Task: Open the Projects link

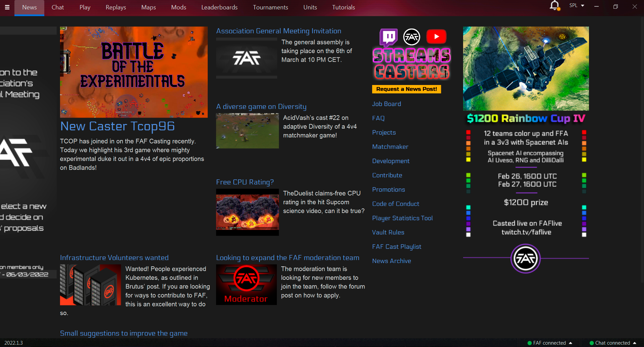Action: (384, 133)
